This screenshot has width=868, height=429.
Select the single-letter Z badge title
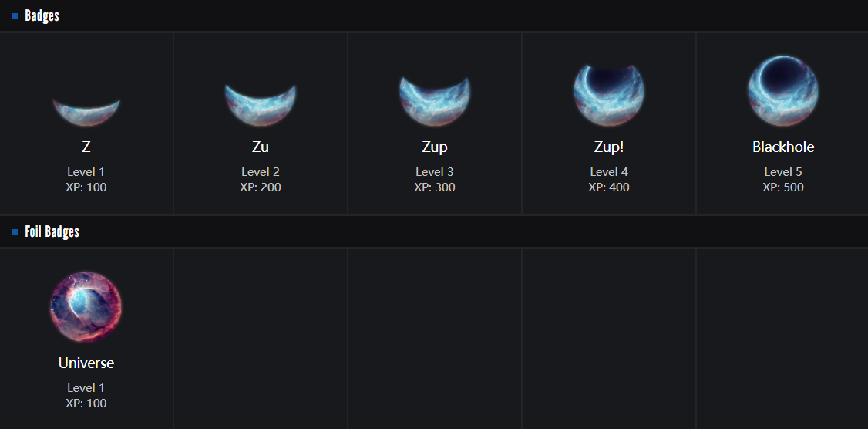click(x=86, y=147)
